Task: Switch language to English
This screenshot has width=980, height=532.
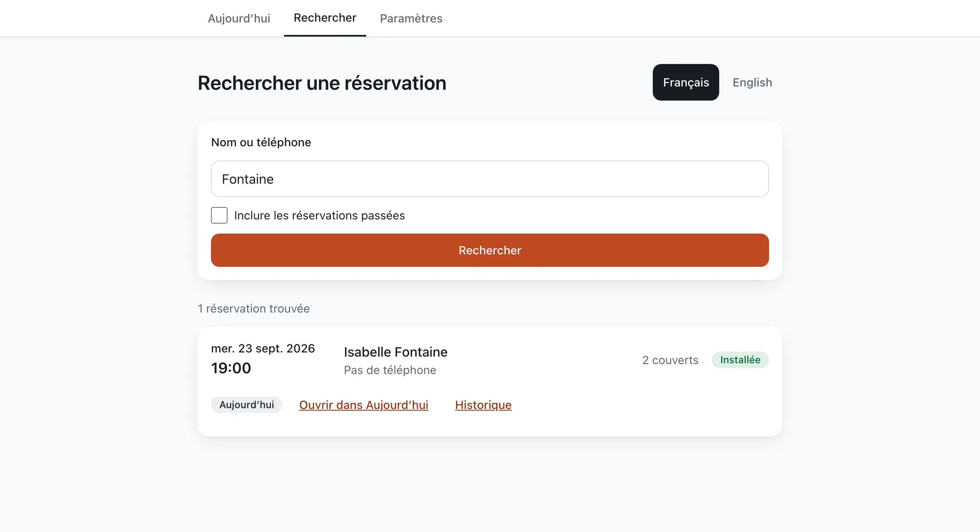Action: (752, 82)
